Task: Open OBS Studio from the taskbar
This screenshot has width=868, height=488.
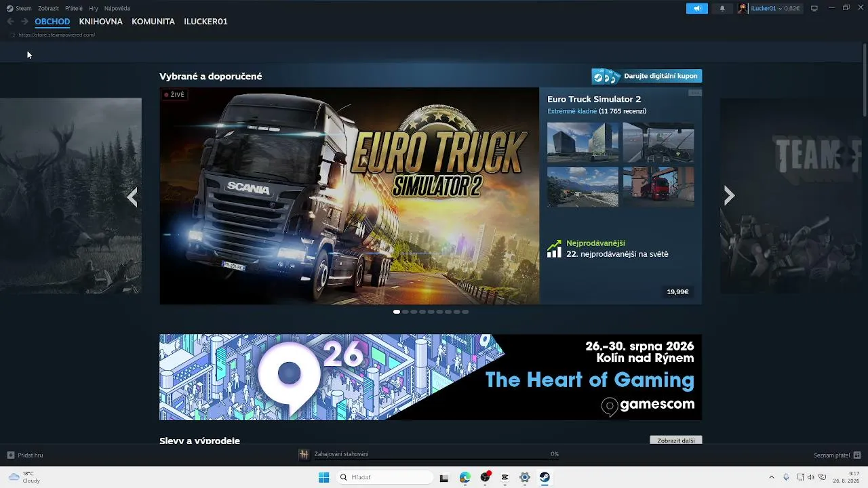Action: tap(485, 477)
